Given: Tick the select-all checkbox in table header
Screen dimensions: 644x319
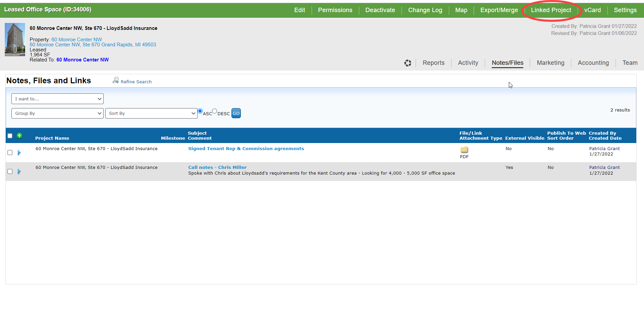Looking at the screenshot, I should tap(10, 136).
